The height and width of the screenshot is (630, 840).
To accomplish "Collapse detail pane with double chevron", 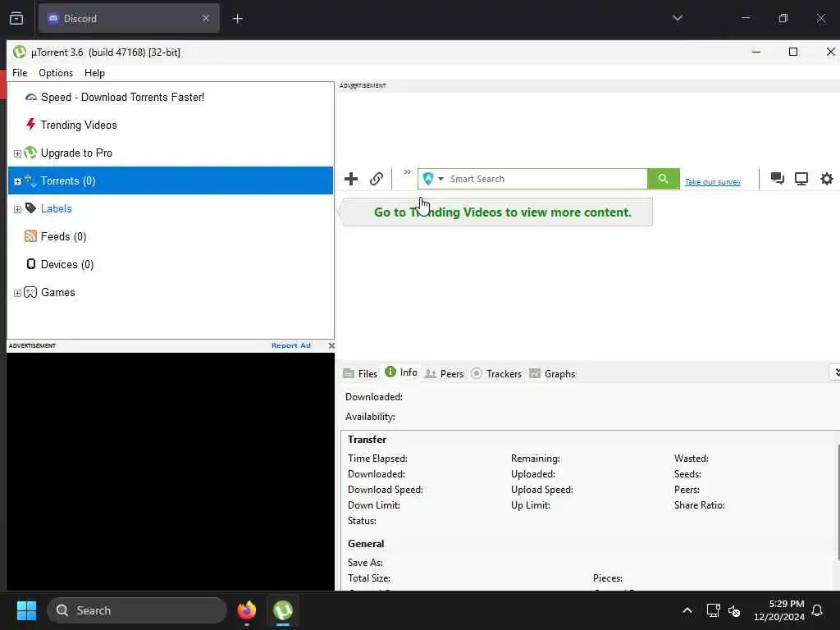I will tap(835, 372).
